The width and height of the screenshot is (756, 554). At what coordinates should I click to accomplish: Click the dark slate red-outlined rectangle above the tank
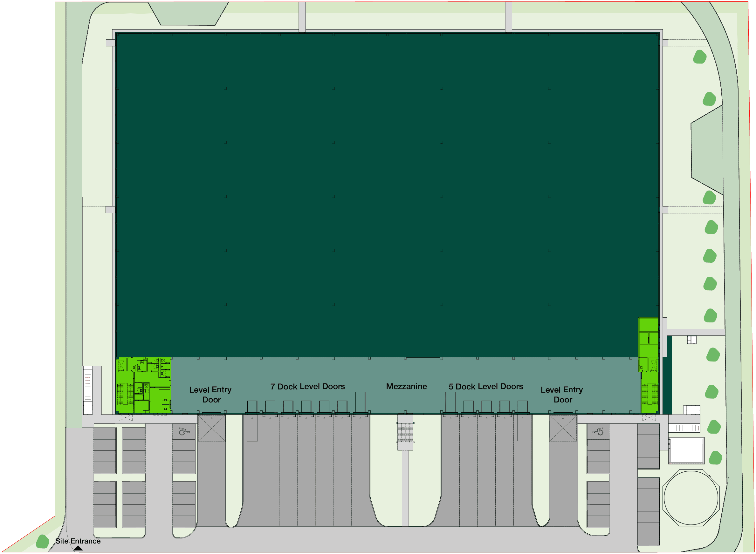pos(686,450)
